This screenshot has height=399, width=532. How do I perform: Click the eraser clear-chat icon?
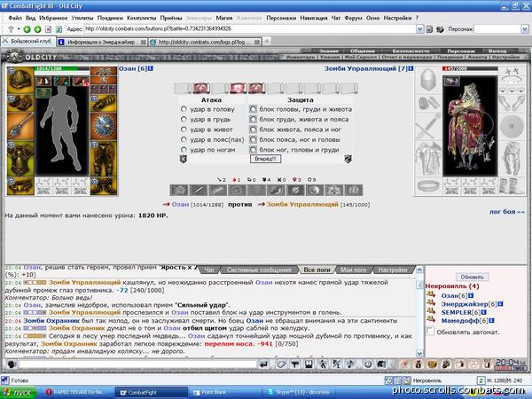tap(281, 364)
